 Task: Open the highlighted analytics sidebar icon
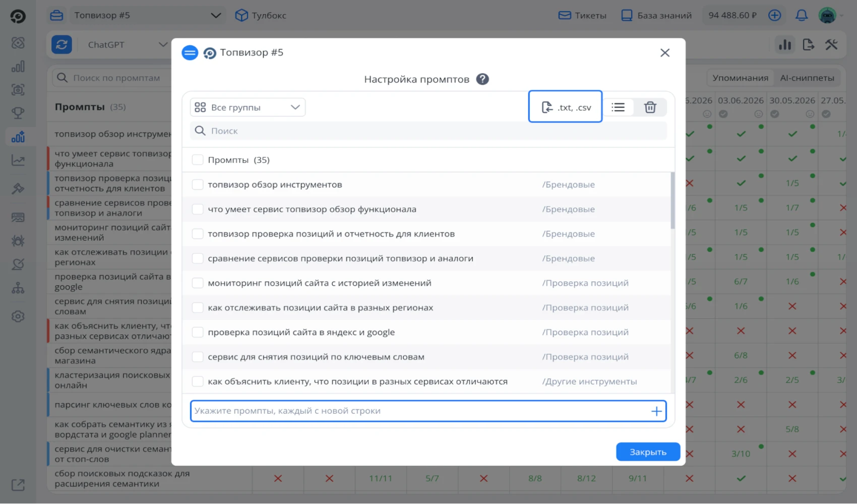click(18, 137)
